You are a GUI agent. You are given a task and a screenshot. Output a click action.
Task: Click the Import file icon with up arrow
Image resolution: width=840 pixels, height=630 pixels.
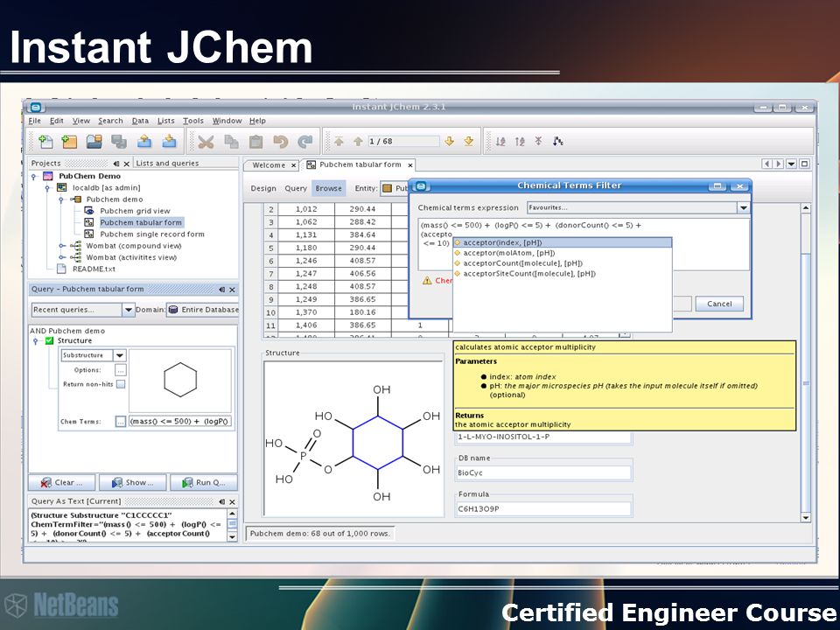(144, 142)
